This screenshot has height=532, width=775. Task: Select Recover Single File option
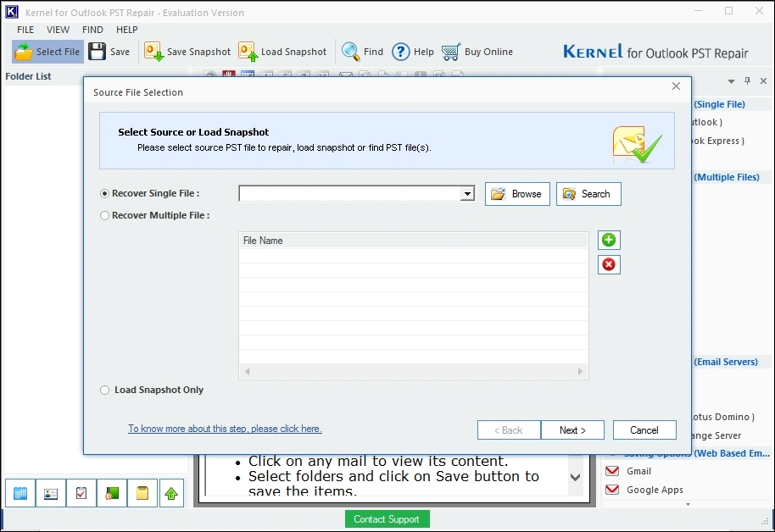(x=104, y=194)
